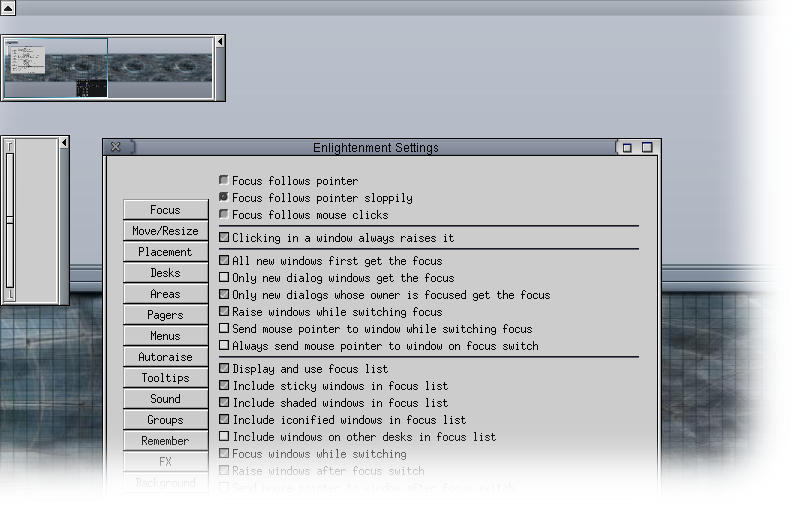Switch to the Desks tab

click(x=165, y=273)
